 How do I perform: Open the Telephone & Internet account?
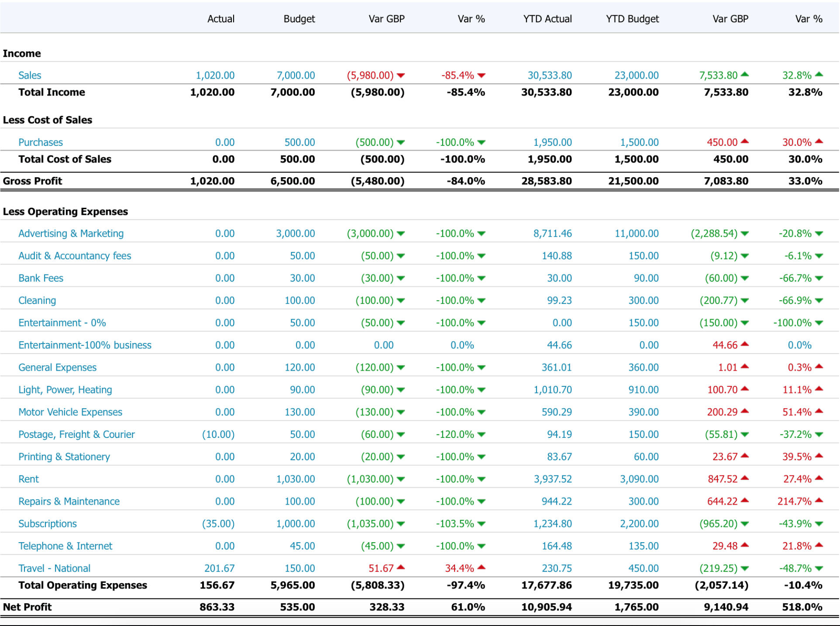[x=65, y=546]
